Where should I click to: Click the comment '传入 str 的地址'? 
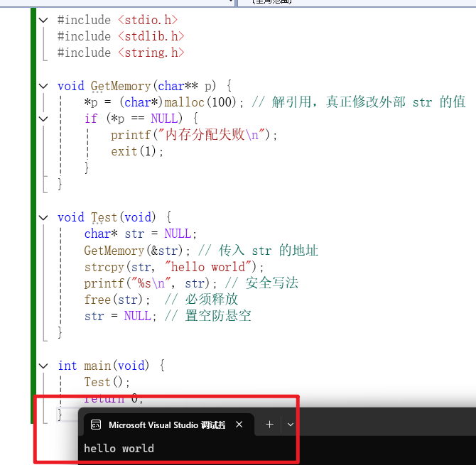pyautogui.click(x=269, y=251)
